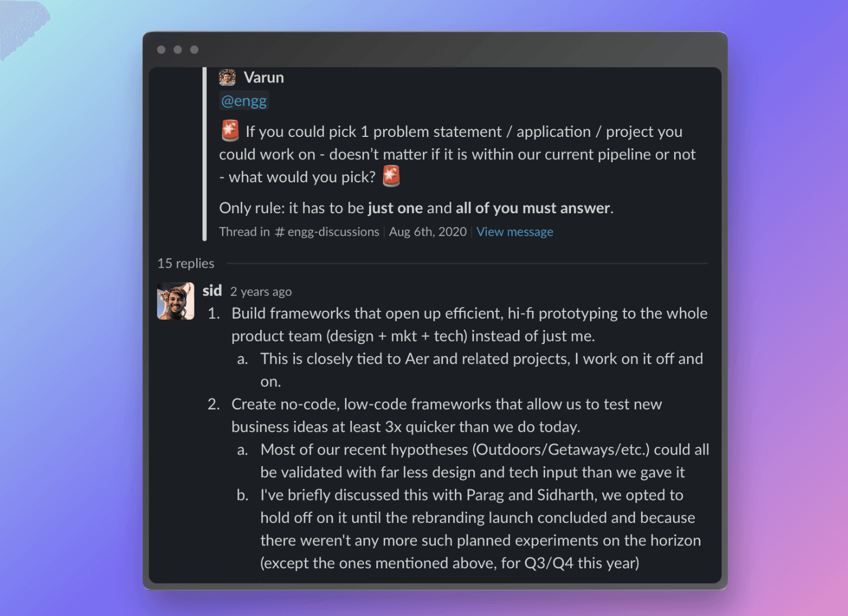This screenshot has height=616, width=848.
Task: Click the siren emoji before "If you could"
Action: click(230, 131)
